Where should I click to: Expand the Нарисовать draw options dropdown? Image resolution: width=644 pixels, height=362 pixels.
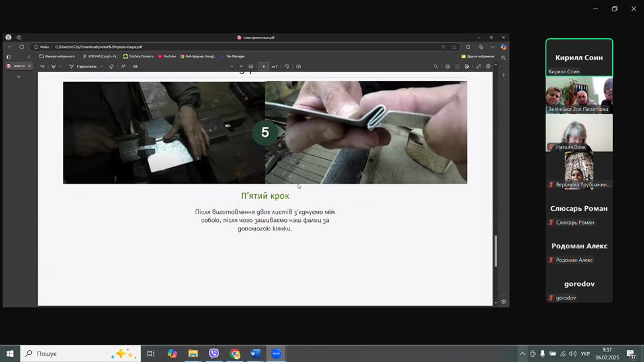pyautogui.click(x=102, y=67)
